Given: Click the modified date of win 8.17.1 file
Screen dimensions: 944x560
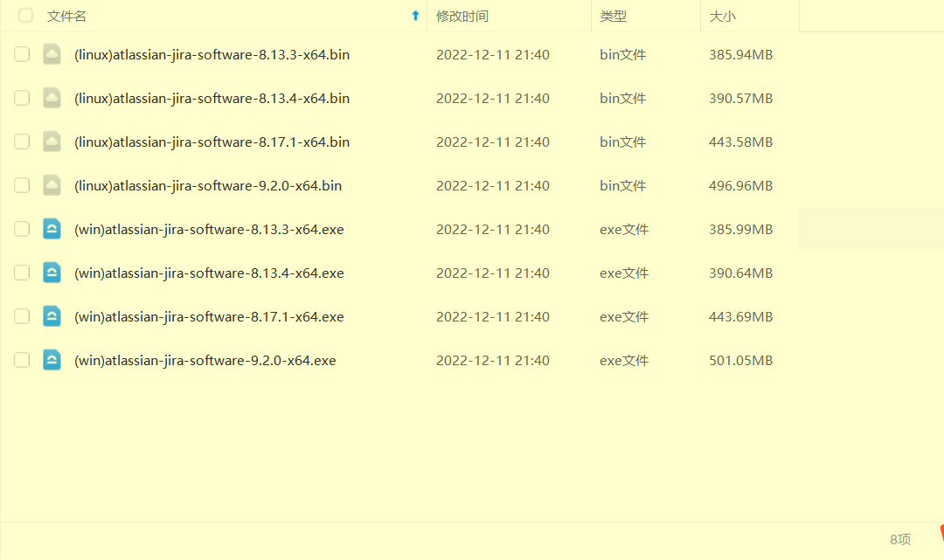Looking at the screenshot, I should (x=492, y=317).
